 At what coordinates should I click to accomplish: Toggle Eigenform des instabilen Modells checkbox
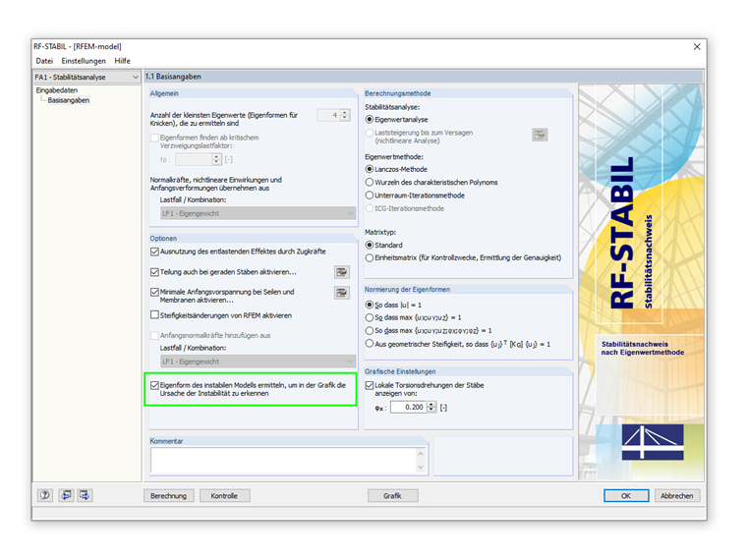click(x=154, y=385)
